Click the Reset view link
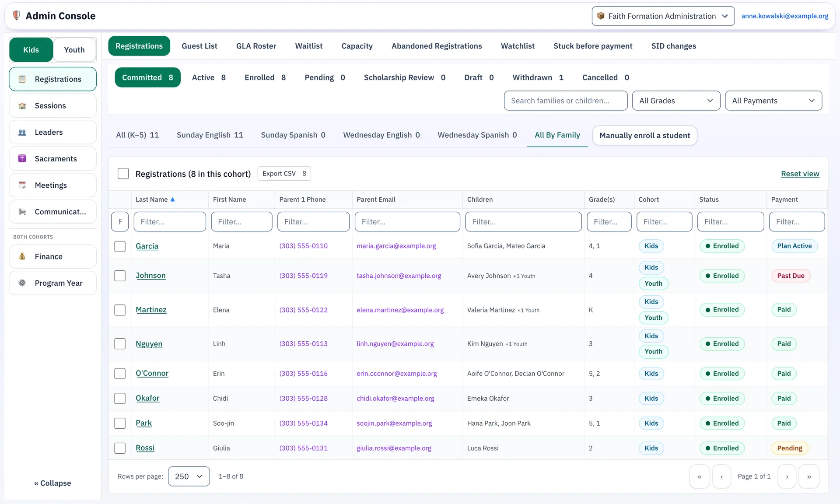840x504 pixels. click(x=800, y=174)
